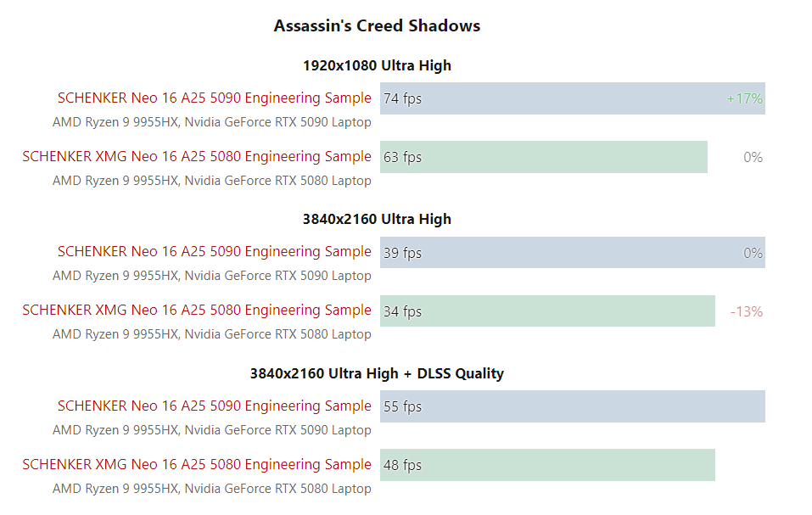Open the XMG 5080 link beside the 34 fps bar
This screenshot has height=515, width=812.
(x=197, y=310)
